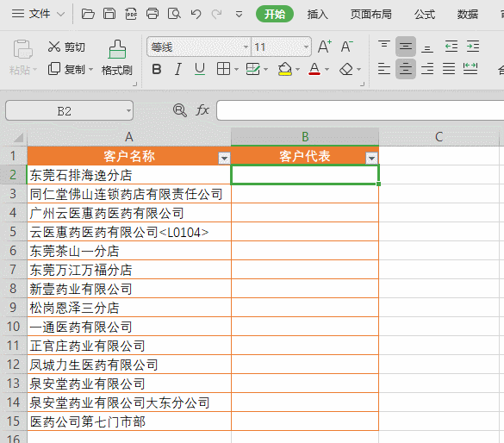Open font settings dialog launcher

point(363,84)
